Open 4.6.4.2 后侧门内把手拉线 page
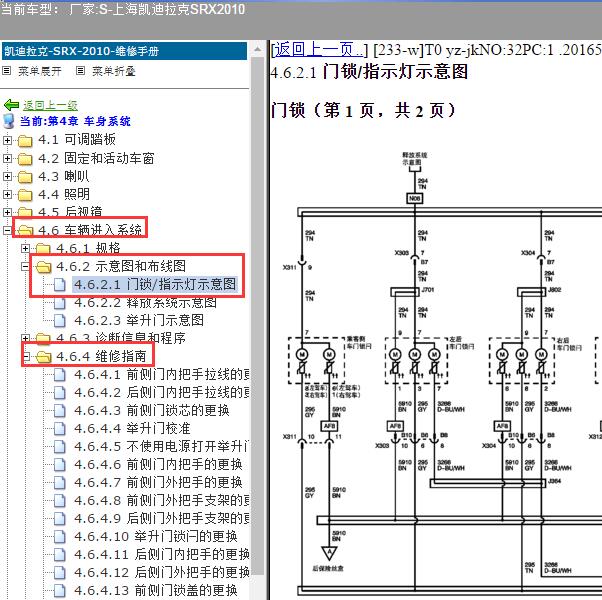The image size is (602, 600). (162, 392)
